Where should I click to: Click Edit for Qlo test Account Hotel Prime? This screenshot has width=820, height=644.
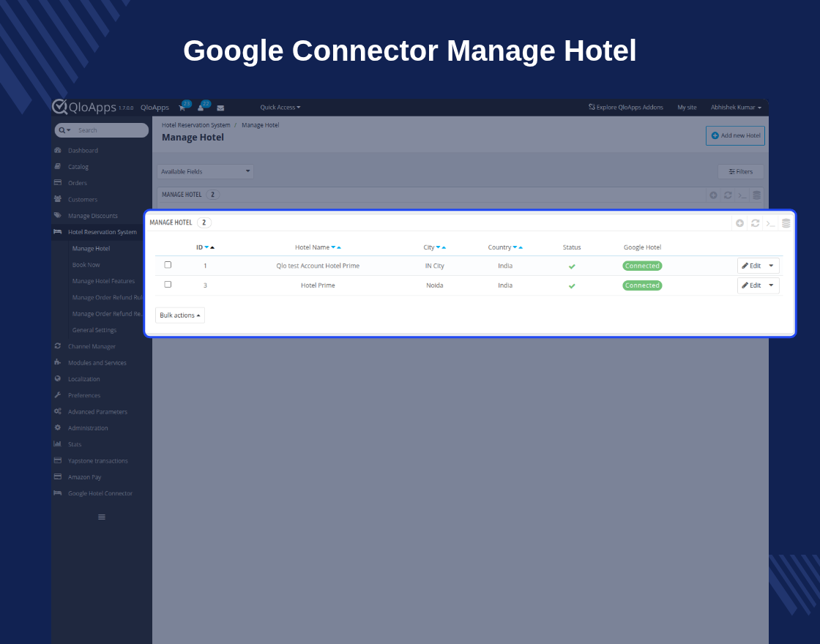(751, 266)
